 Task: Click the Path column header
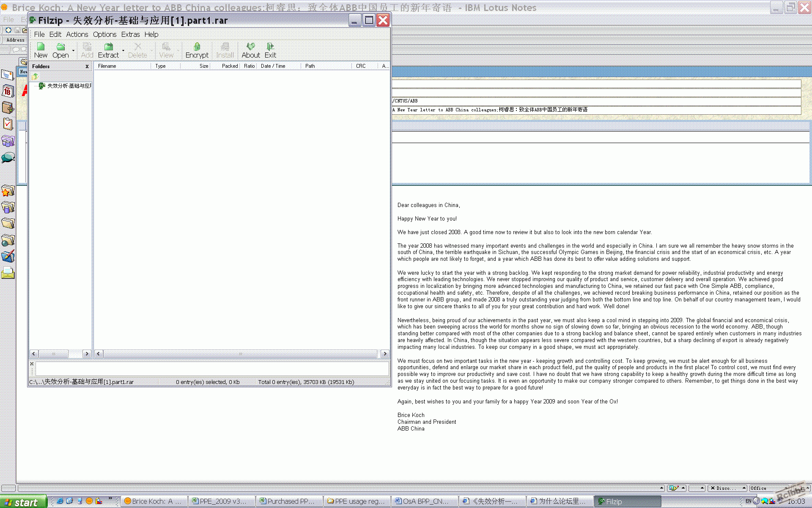(x=326, y=66)
